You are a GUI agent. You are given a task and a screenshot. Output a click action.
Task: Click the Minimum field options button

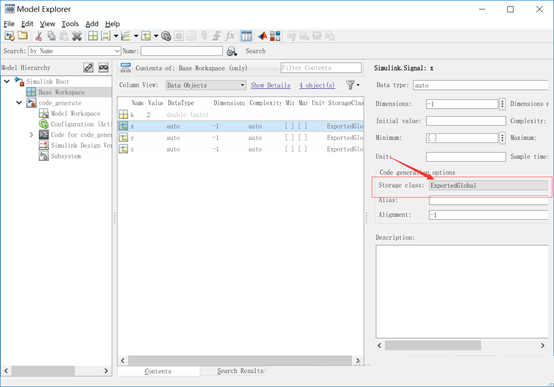(x=502, y=138)
